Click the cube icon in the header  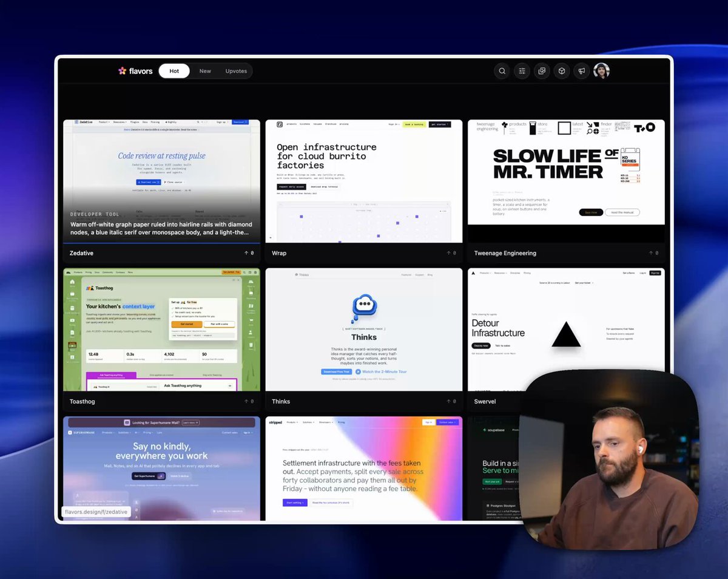click(562, 71)
